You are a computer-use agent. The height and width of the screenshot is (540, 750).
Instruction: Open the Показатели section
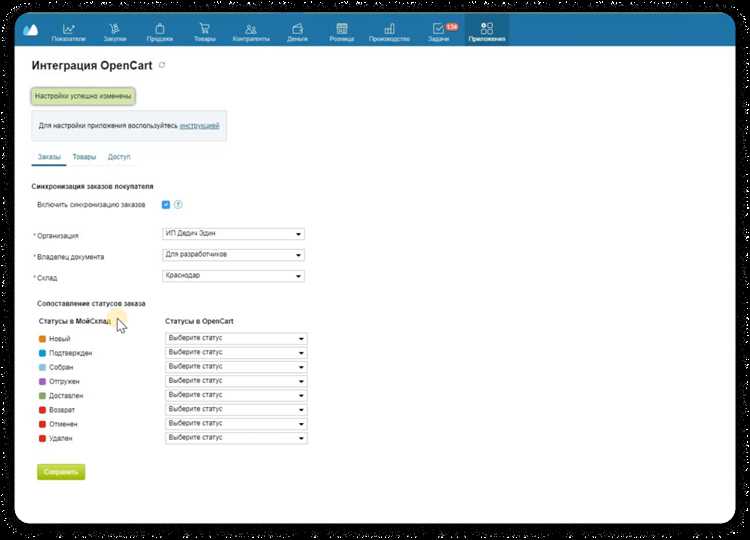point(68,33)
